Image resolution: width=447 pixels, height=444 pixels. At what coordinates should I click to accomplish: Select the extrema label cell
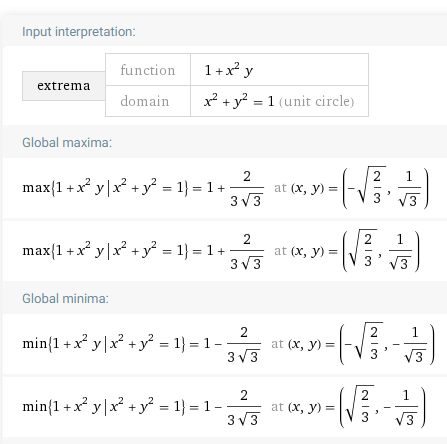(x=64, y=86)
